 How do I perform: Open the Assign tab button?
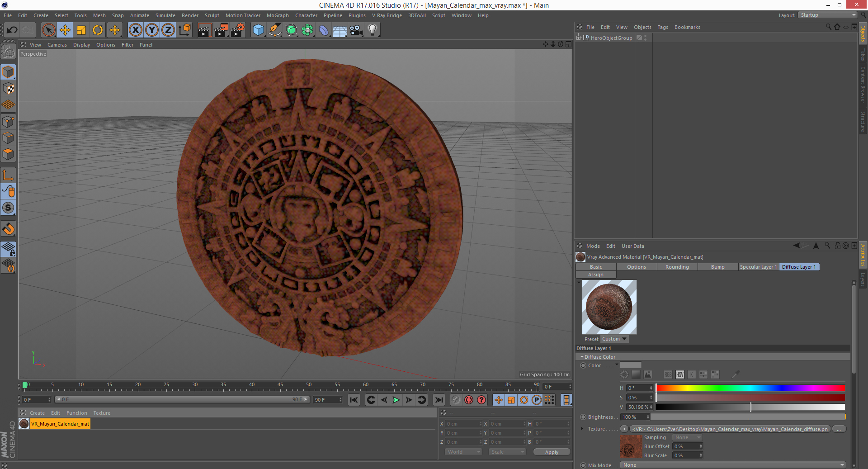coord(596,275)
